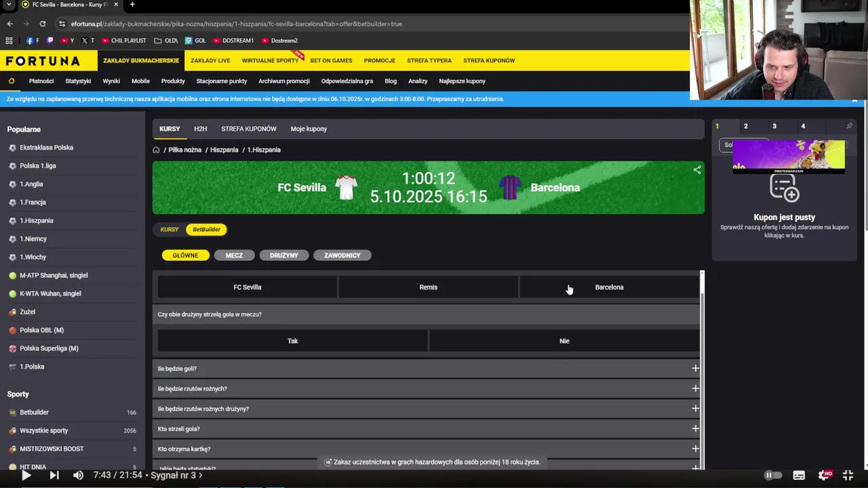868x488 pixels.
Task: Switch view to BetBuilder toggle pill
Action: coord(207,230)
